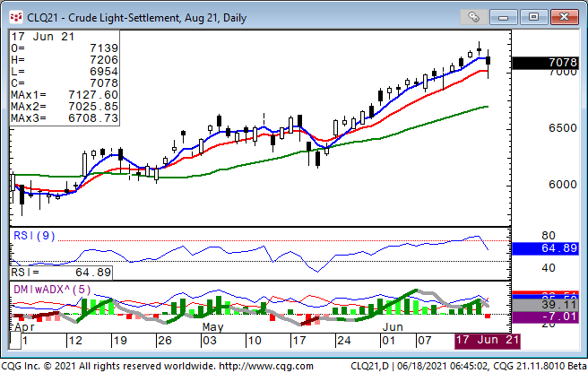Close the CLQ21 chart window

tap(564, 17)
